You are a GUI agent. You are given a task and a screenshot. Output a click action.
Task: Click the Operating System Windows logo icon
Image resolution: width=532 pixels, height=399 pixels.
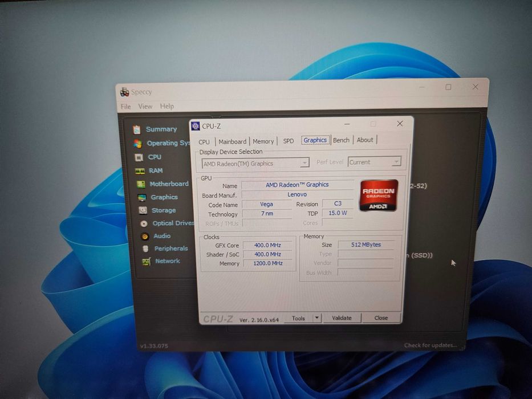pyautogui.click(x=138, y=144)
